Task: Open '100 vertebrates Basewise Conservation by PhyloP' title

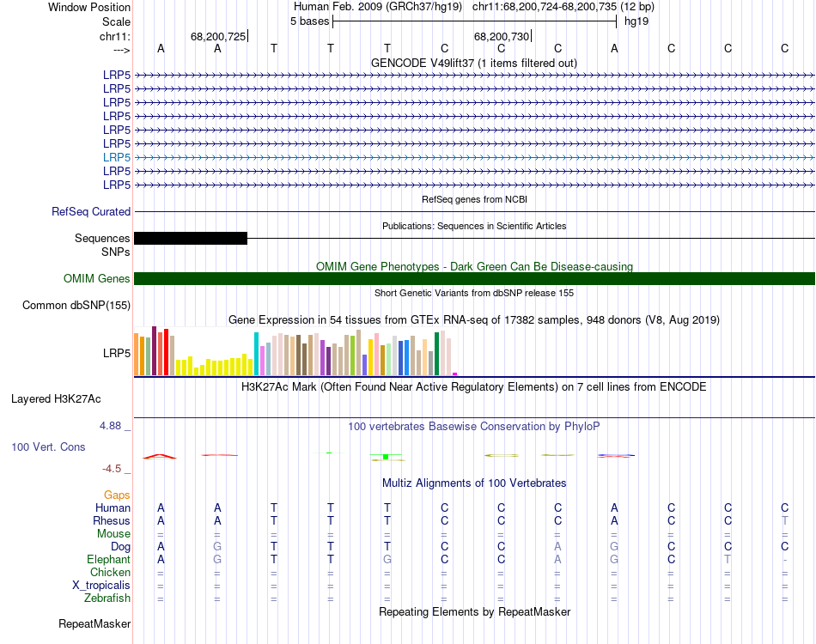Action: pyautogui.click(x=474, y=427)
